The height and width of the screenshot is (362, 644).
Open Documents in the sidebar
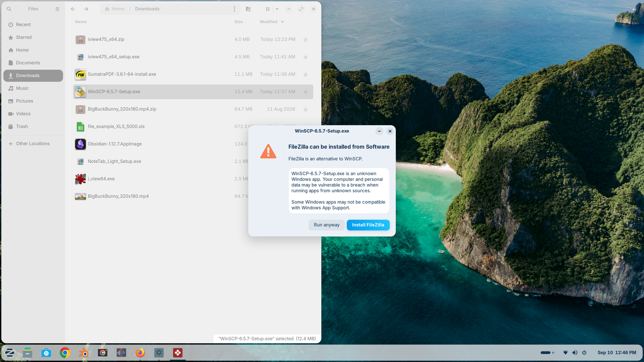point(33,63)
